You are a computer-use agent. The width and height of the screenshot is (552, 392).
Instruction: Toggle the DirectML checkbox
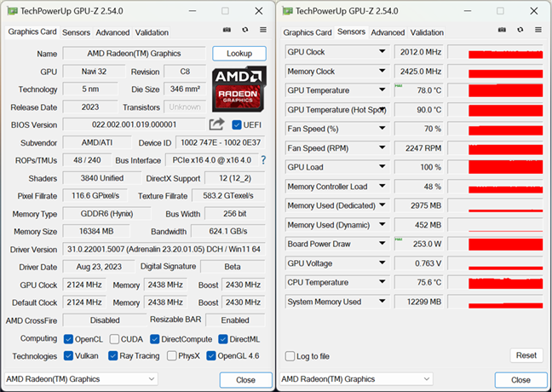tap(223, 339)
